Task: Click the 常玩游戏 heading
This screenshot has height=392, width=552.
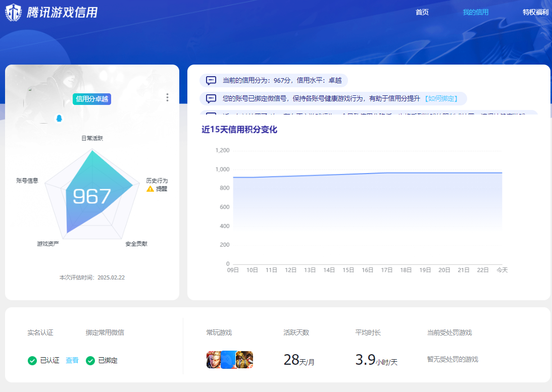Action: pos(219,332)
